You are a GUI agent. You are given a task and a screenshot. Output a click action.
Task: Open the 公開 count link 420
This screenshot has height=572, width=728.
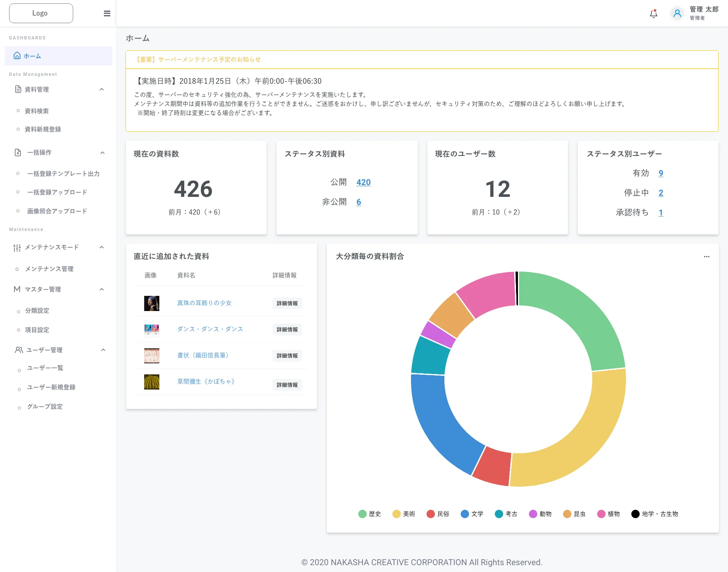click(x=363, y=182)
